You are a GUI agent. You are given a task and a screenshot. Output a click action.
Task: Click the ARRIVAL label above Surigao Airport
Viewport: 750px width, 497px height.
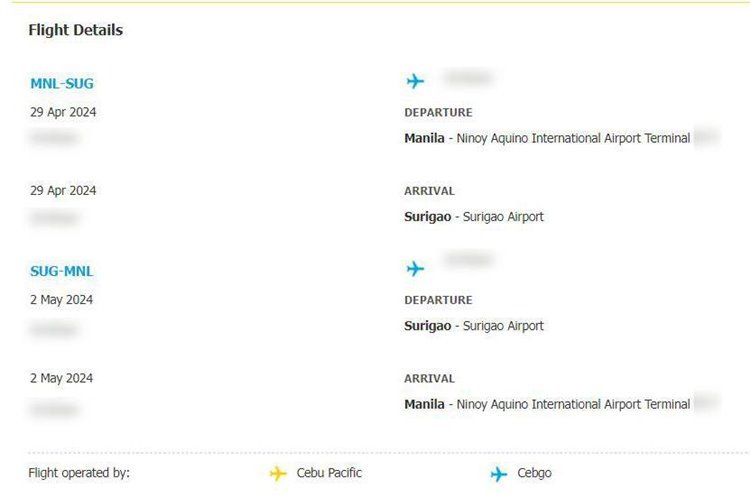pyautogui.click(x=429, y=191)
